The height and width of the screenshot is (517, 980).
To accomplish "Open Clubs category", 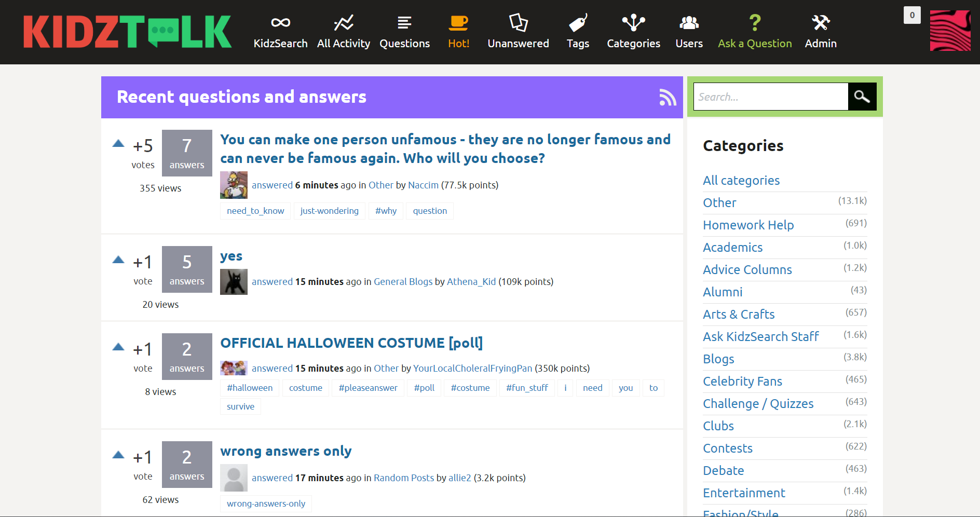I will coord(718,426).
